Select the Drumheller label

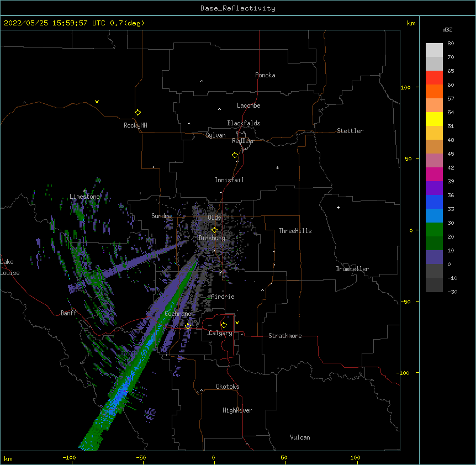point(352,269)
